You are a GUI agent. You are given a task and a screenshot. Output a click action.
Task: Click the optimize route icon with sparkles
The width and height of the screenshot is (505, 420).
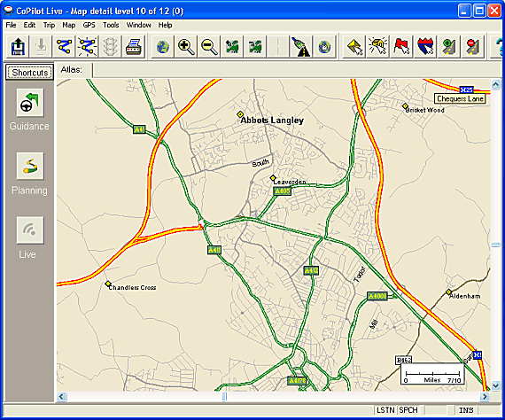coord(88,47)
